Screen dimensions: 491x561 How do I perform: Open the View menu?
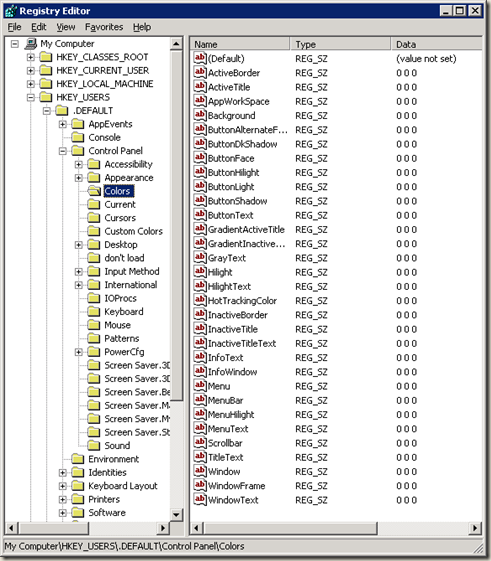[66, 27]
